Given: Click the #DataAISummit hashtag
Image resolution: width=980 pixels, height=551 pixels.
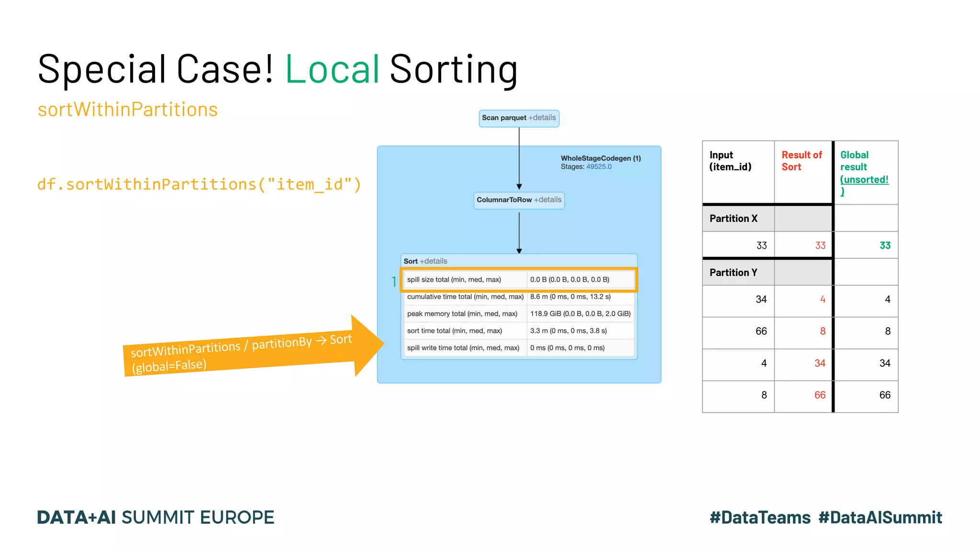Looking at the screenshot, I should tap(880, 518).
